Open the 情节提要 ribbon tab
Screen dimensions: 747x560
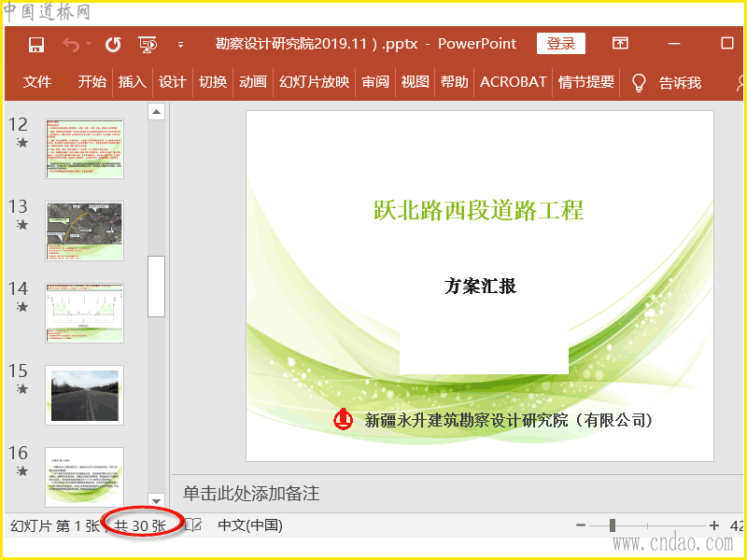(586, 82)
